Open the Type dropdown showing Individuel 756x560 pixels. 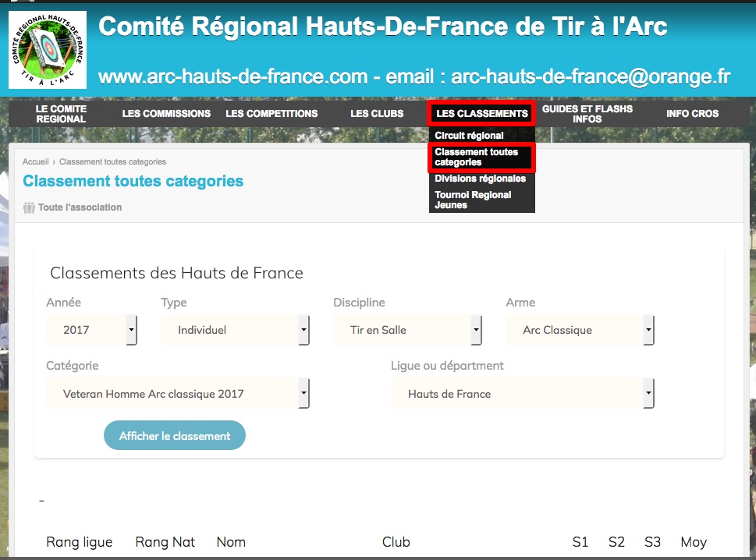coord(235,330)
